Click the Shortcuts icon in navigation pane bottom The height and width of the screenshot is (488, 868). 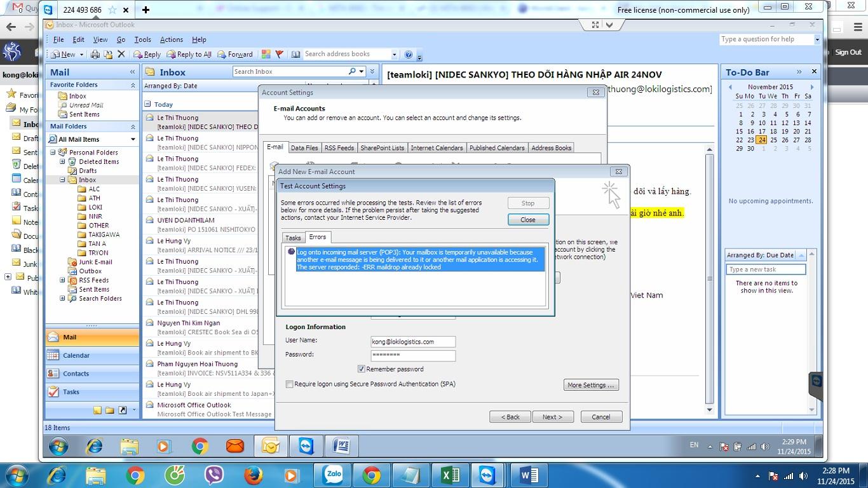pyautogui.click(x=123, y=410)
